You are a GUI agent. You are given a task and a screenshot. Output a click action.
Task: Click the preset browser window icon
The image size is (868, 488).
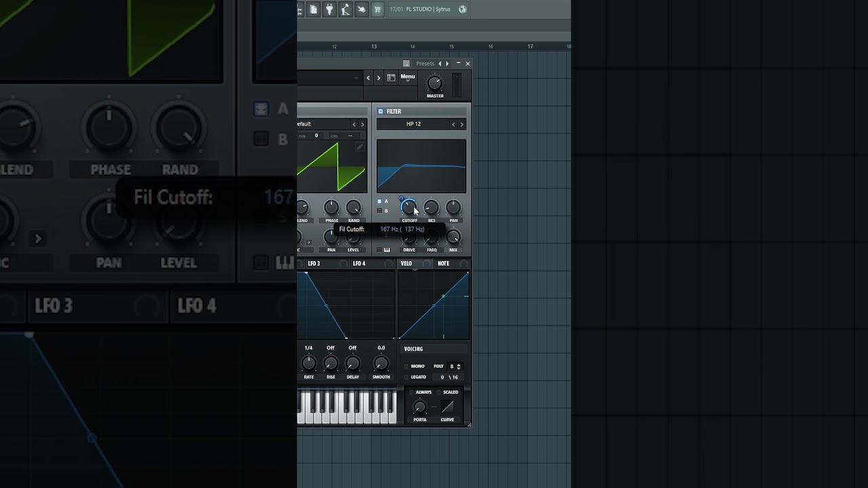pos(391,78)
